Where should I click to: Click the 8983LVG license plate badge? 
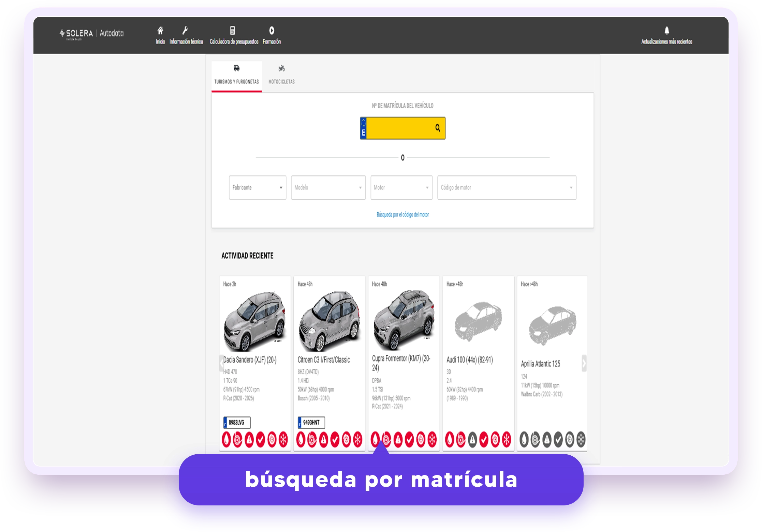coord(237,423)
